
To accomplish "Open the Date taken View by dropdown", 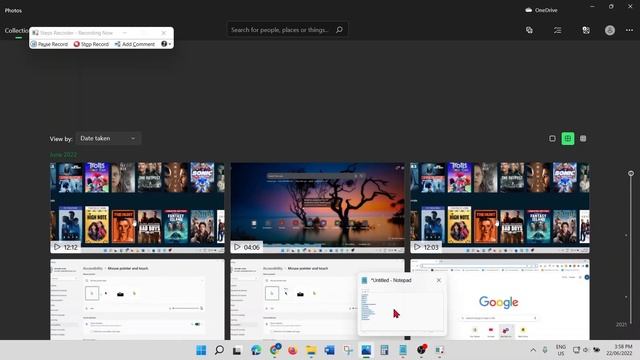I will point(108,138).
